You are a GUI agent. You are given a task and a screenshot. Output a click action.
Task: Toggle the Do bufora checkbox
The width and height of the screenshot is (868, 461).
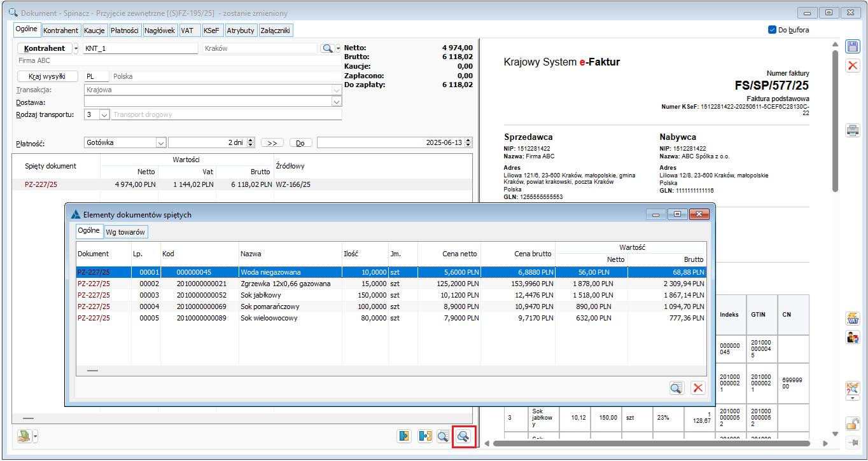773,30
